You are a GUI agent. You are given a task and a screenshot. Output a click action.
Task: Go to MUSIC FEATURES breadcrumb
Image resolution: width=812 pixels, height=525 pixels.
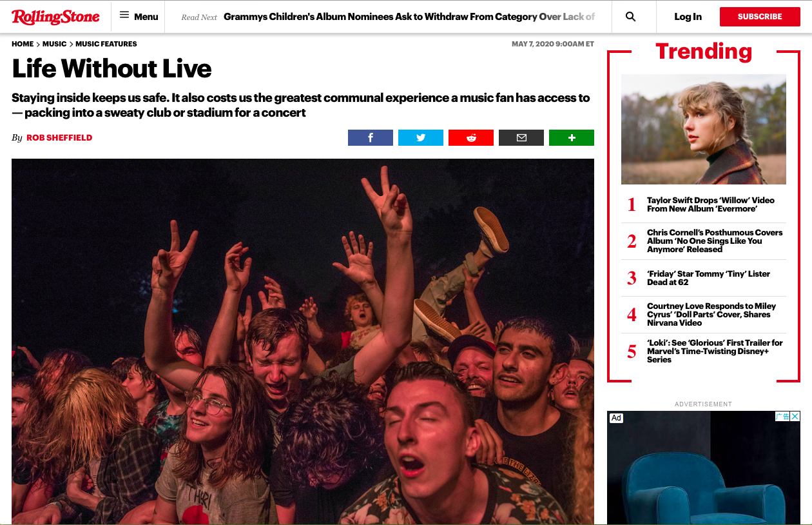tap(106, 44)
